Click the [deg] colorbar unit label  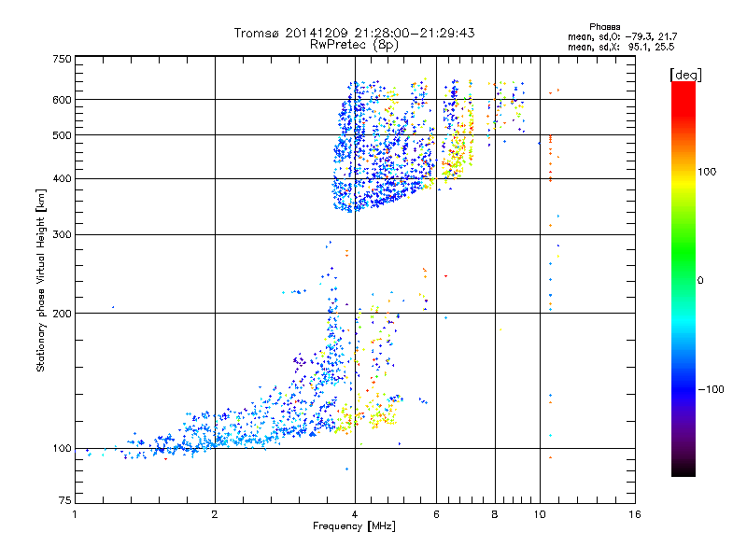click(686, 76)
